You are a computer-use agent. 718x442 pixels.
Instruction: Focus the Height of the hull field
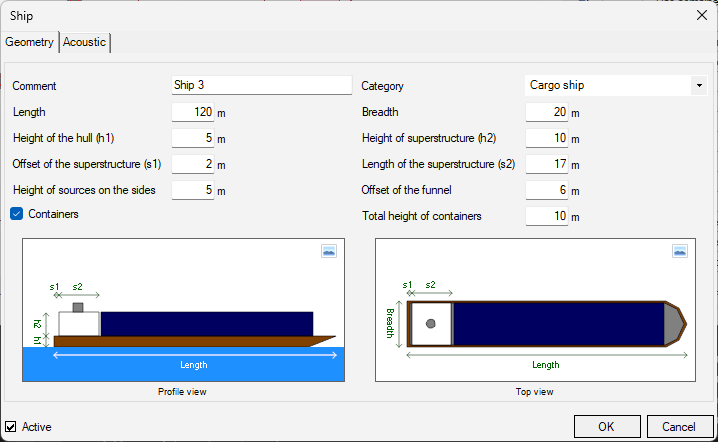[193, 138]
